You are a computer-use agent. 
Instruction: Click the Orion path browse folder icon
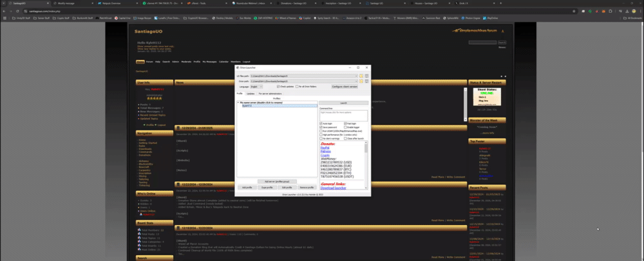pyautogui.click(x=361, y=81)
